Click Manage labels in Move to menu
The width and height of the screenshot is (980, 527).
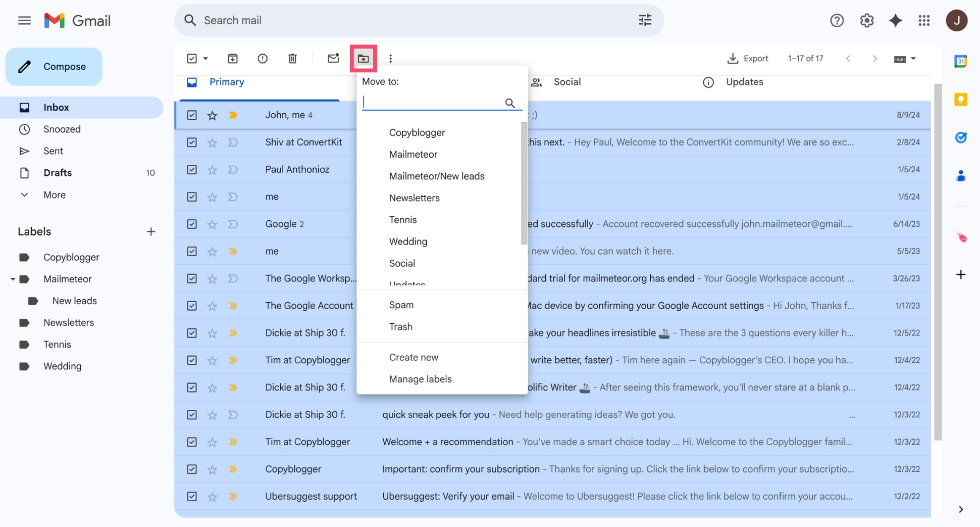click(x=420, y=379)
